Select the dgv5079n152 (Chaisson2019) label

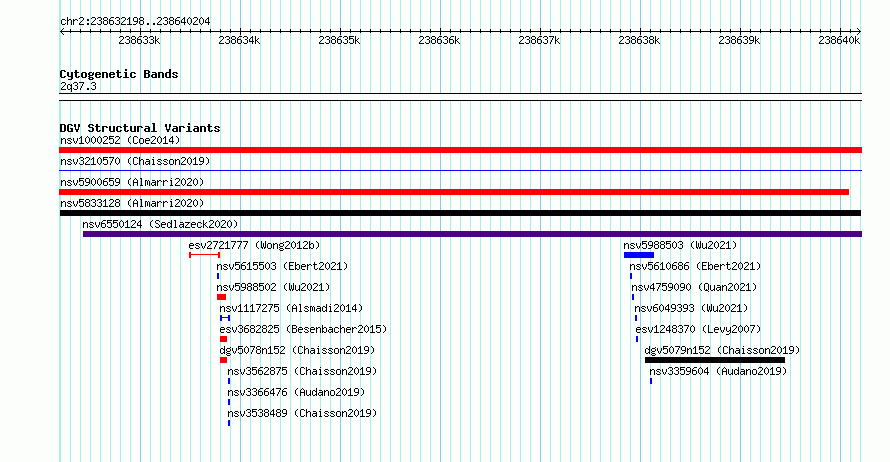722,350
